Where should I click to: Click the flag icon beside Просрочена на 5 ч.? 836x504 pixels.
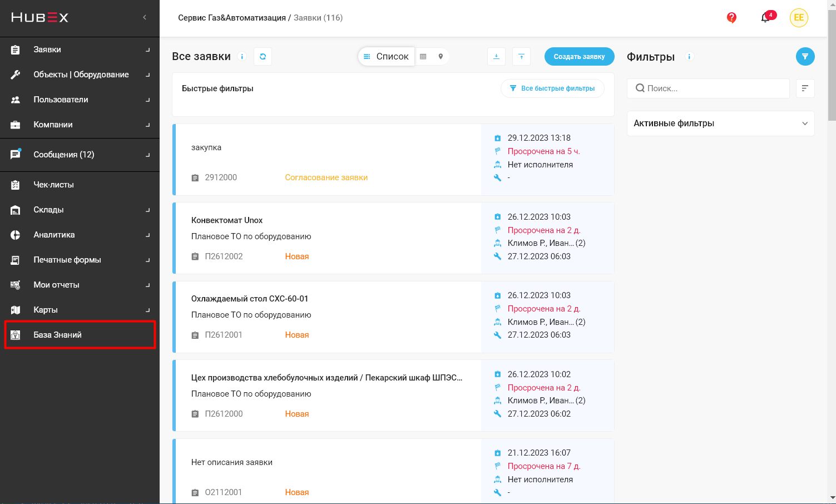tap(498, 151)
